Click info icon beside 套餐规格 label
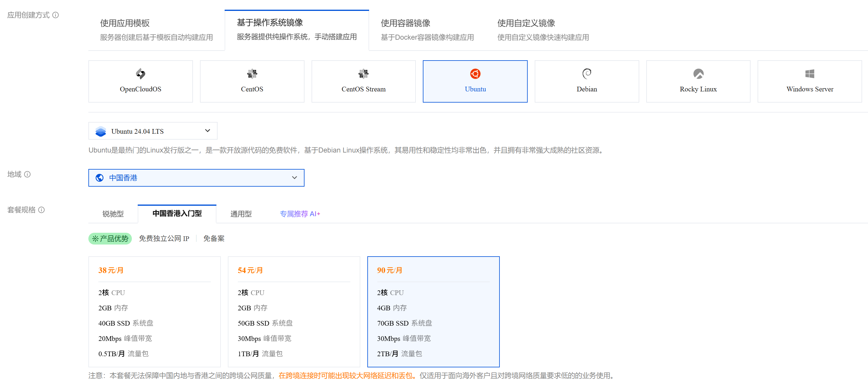The image size is (868, 385). [x=41, y=210]
